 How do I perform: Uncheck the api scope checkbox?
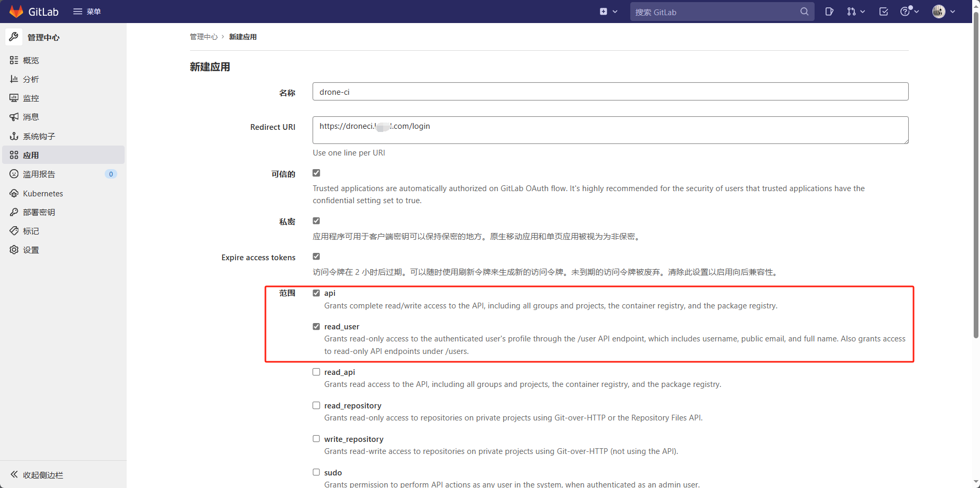[x=316, y=293]
